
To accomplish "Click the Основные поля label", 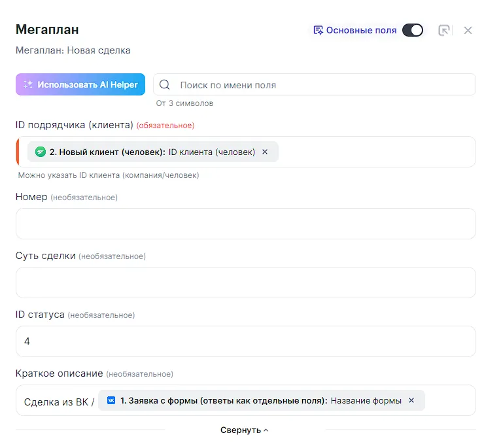I will [361, 30].
